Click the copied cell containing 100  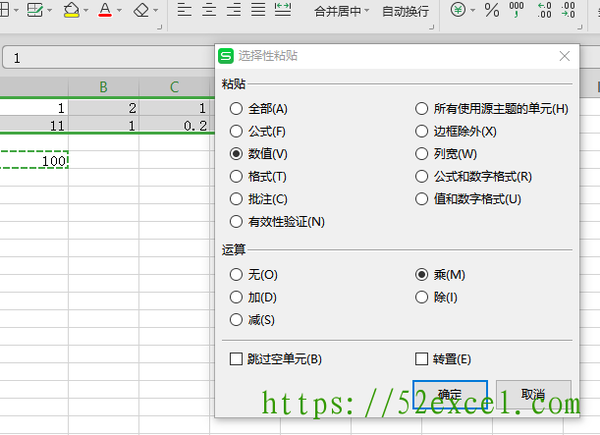click(x=34, y=160)
